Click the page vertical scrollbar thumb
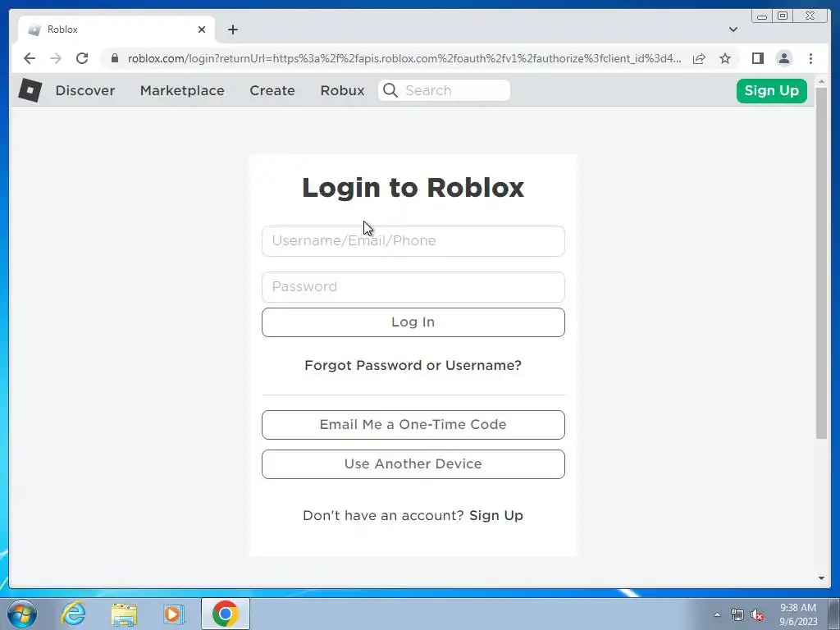Viewport: 840px width, 630px height. pos(821,262)
